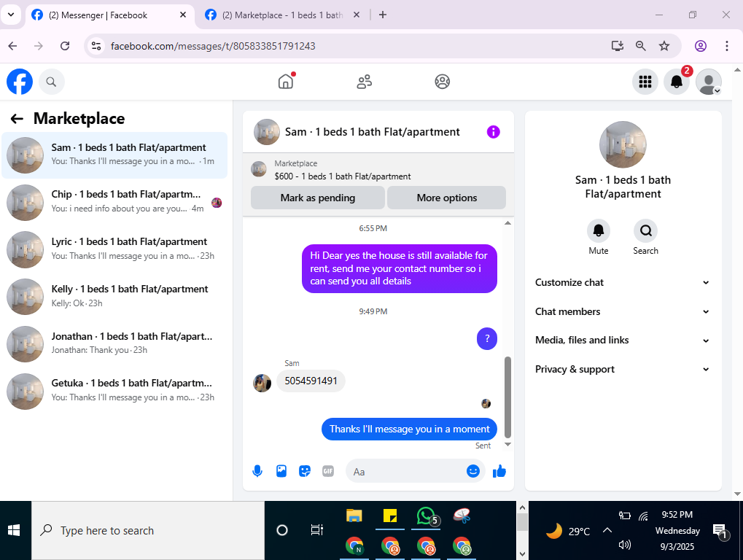
Task: Open the Windows Start button
Action: pos(14,531)
